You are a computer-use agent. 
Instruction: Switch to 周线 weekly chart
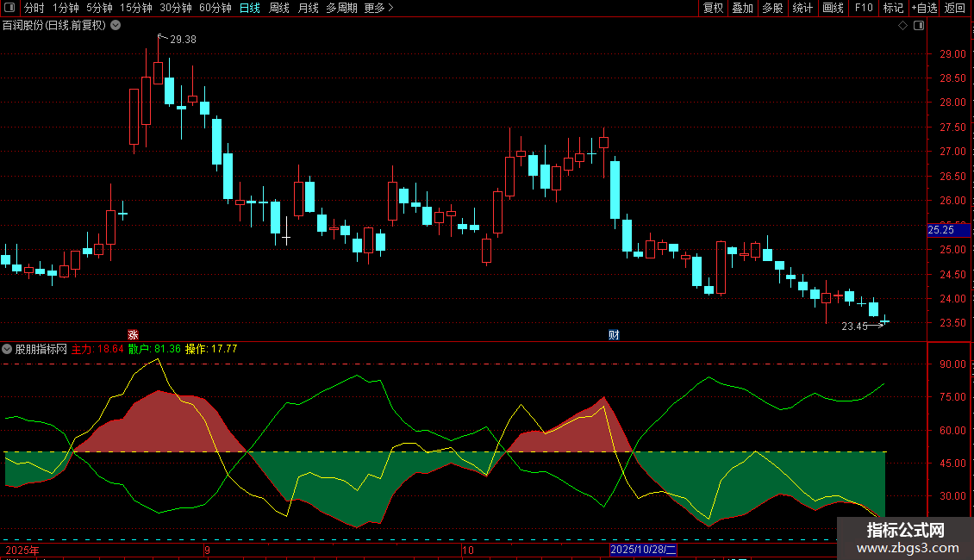click(279, 8)
